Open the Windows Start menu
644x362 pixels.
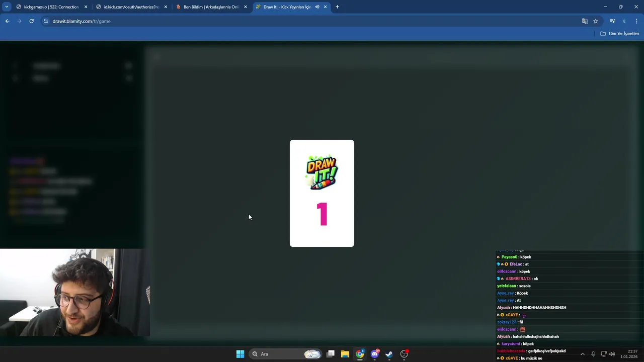tap(240, 354)
